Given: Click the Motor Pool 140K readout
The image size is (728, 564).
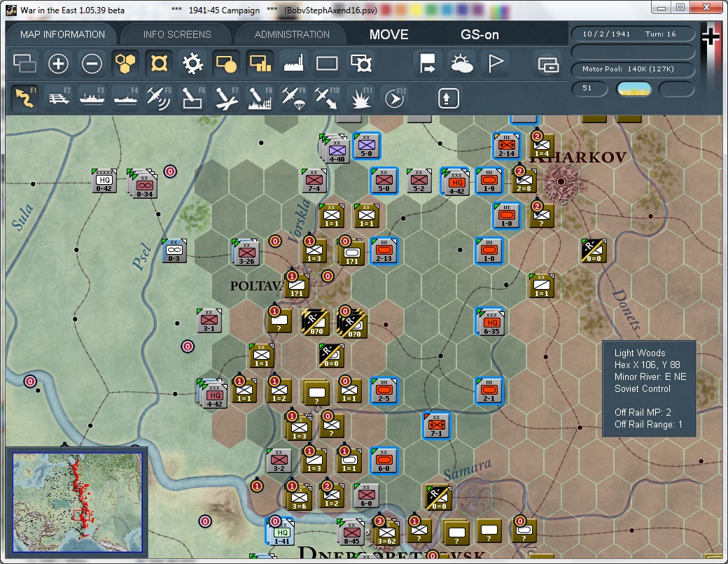Looking at the screenshot, I should click(x=633, y=69).
